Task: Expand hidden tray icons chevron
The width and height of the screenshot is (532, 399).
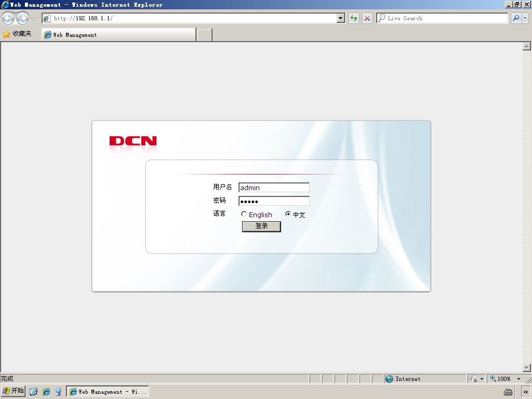Action: (526, 392)
